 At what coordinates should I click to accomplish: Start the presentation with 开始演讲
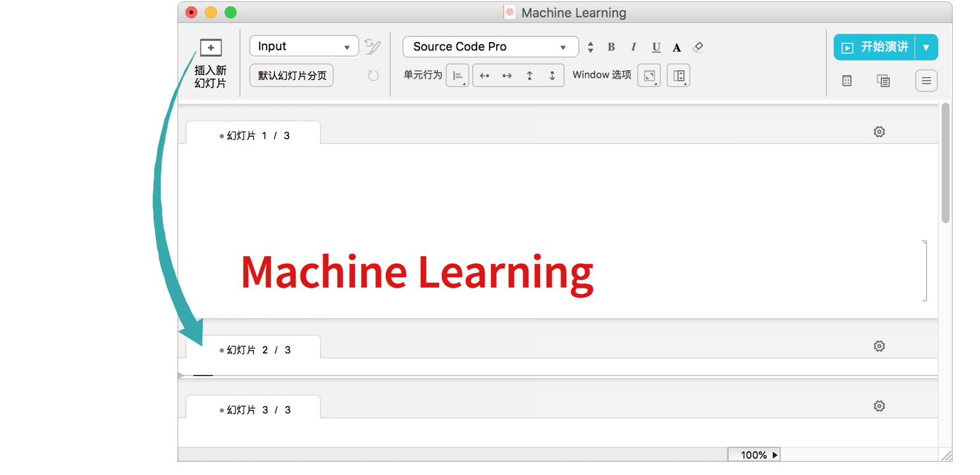875,47
